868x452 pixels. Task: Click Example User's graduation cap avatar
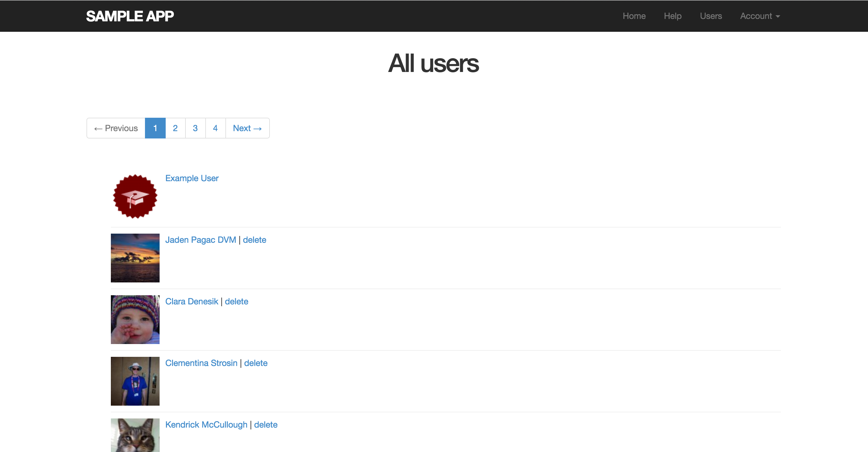135,196
